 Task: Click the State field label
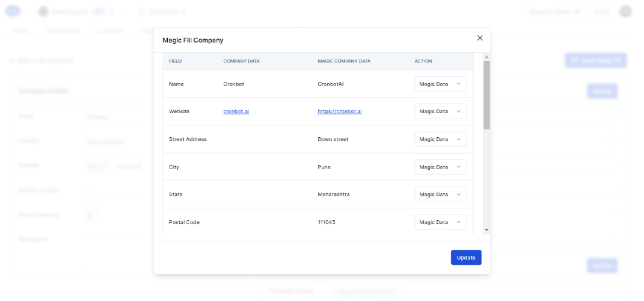(176, 194)
